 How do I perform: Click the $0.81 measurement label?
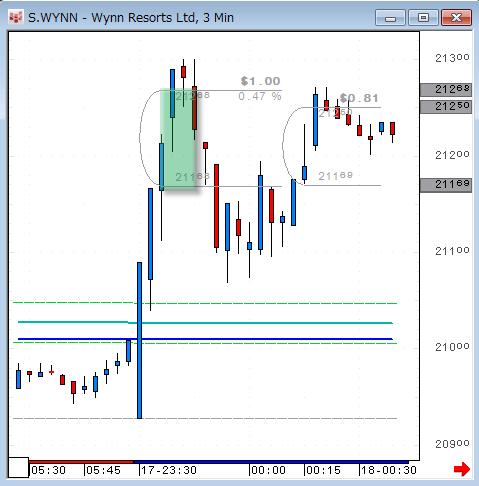tap(359, 98)
